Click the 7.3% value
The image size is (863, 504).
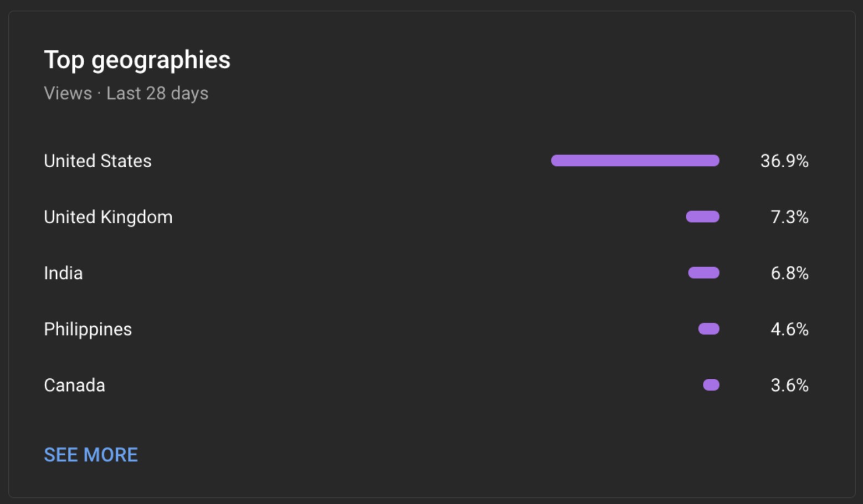789,217
